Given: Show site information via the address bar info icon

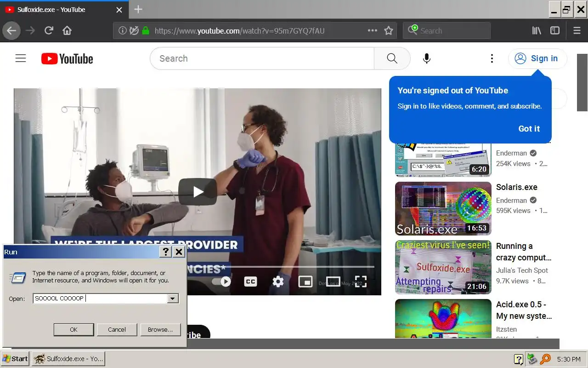Looking at the screenshot, I should point(122,31).
